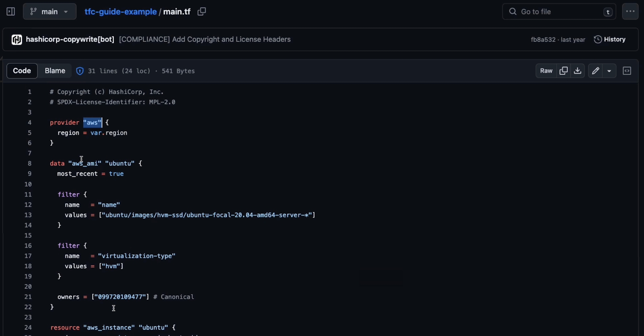The image size is (644, 336).
Task: Open the Raw file view
Action: point(546,71)
